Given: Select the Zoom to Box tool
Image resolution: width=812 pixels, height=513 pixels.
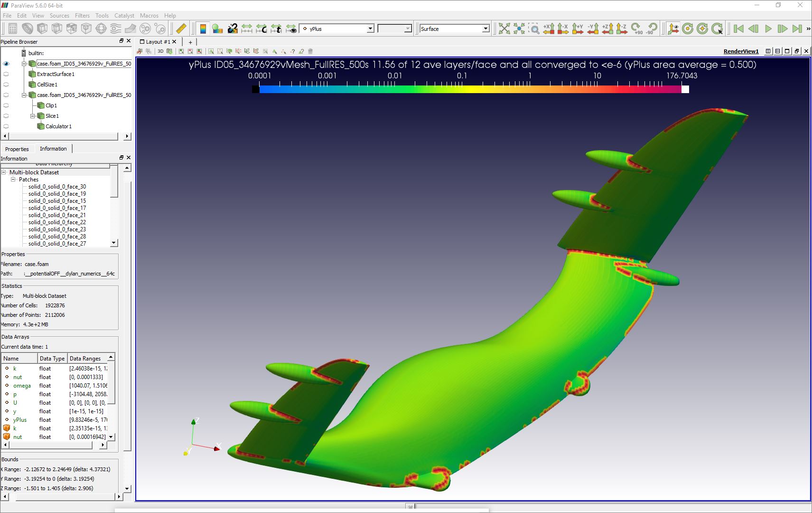Looking at the screenshot, I should (534, 28).
